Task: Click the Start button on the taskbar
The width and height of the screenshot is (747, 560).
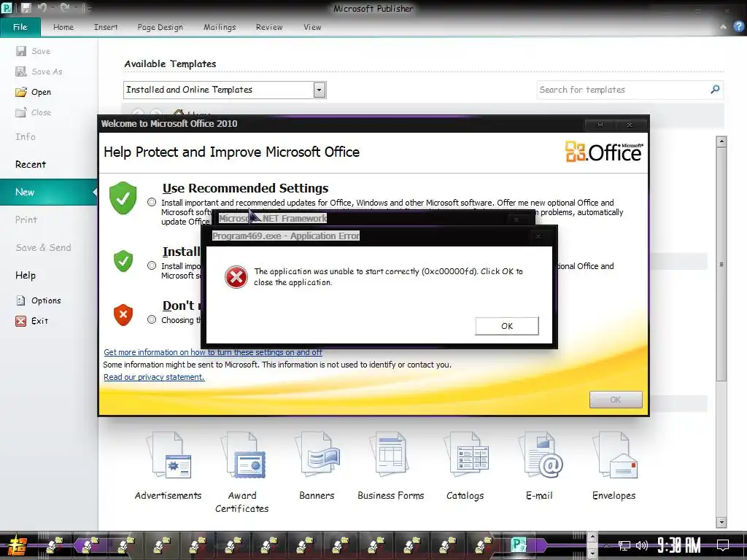Action: [17, 545]
